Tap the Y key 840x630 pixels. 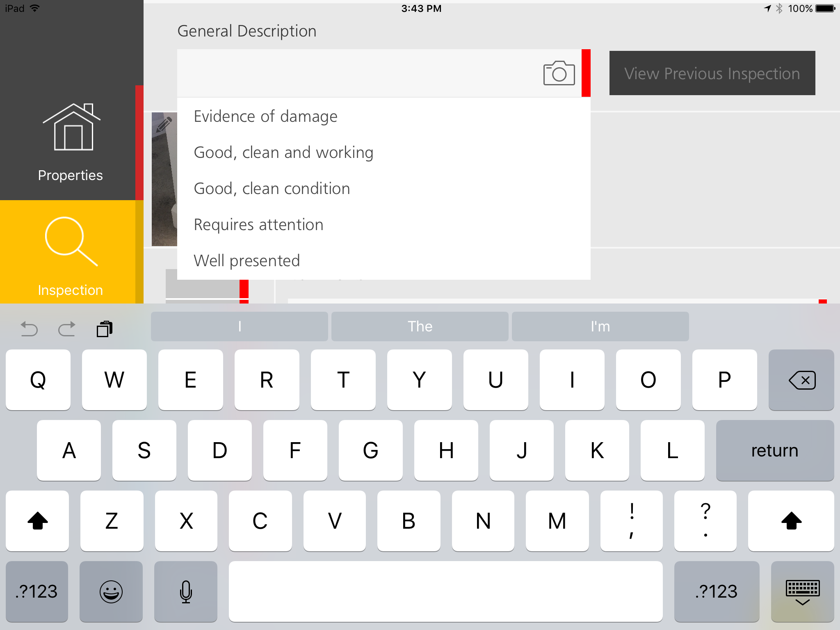pos(420,380)
